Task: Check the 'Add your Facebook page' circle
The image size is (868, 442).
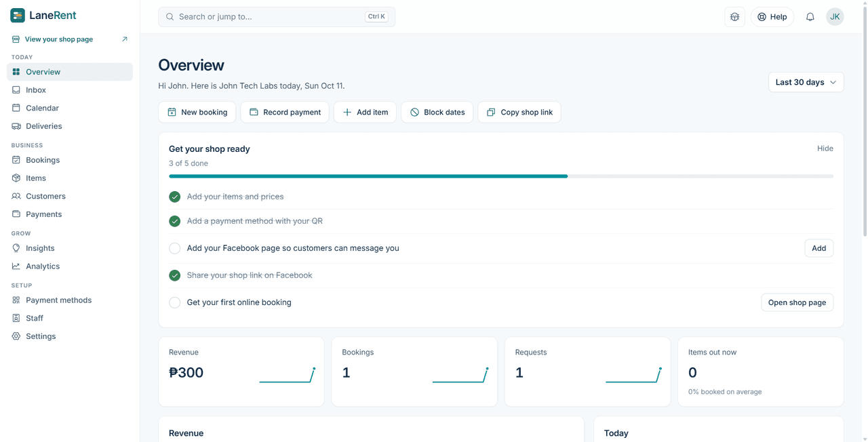Action: click(x=175, y=248)
